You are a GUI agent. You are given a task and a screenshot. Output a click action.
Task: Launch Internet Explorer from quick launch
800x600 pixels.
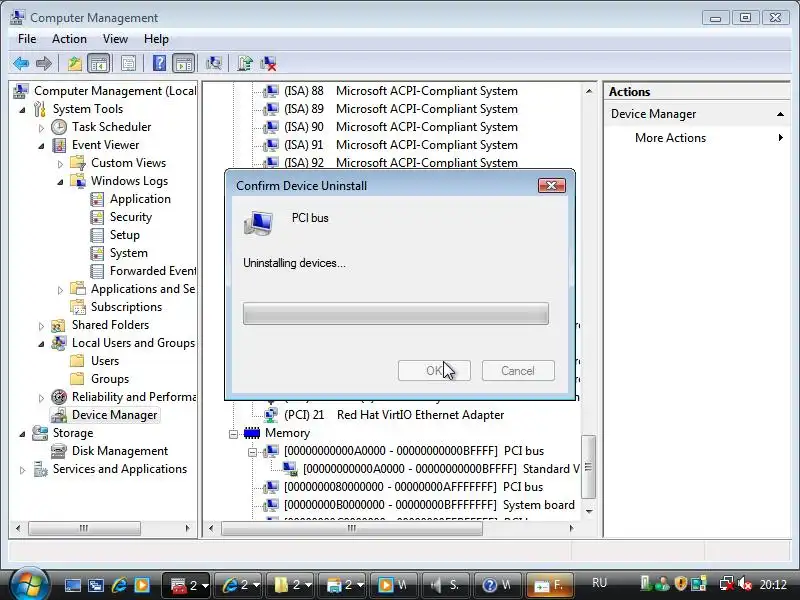pos(119,585)
